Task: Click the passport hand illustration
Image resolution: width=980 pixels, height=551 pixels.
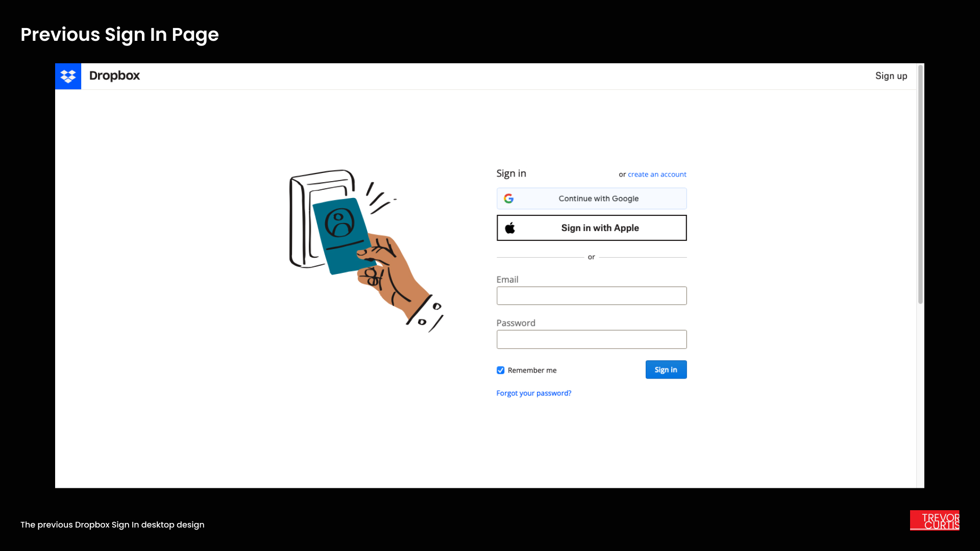Action: (366, 251)
